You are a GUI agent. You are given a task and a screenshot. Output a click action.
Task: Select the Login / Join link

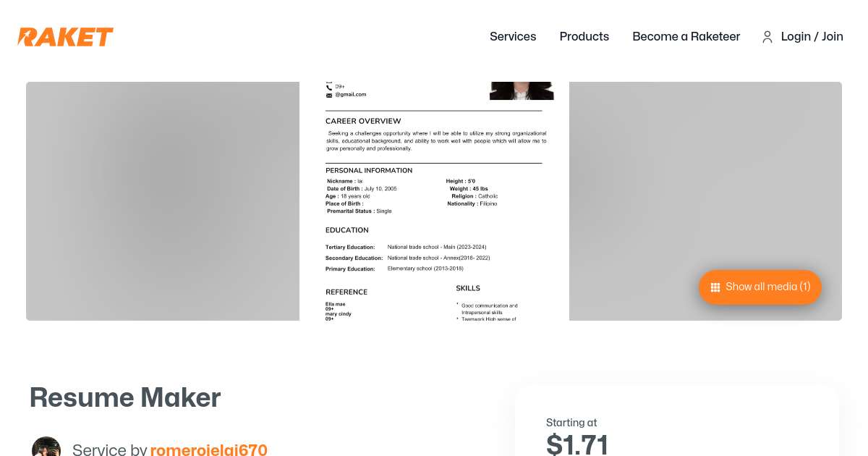coord(812,37)
